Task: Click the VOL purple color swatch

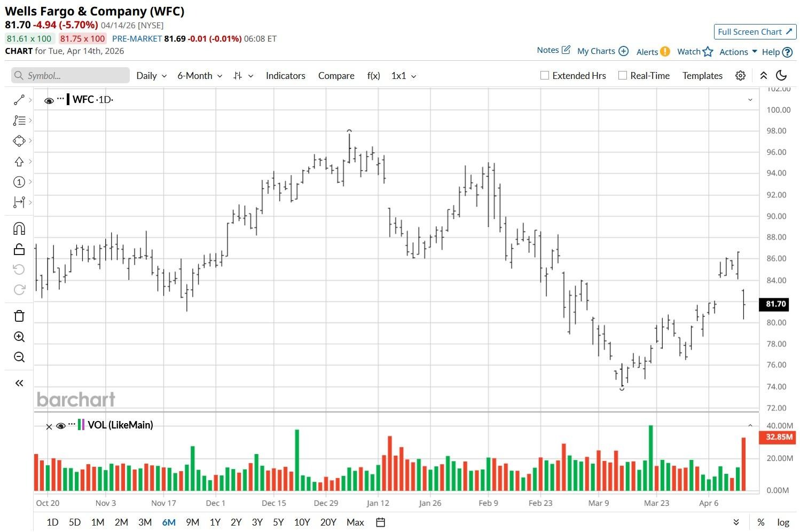Action: [83, 425]
